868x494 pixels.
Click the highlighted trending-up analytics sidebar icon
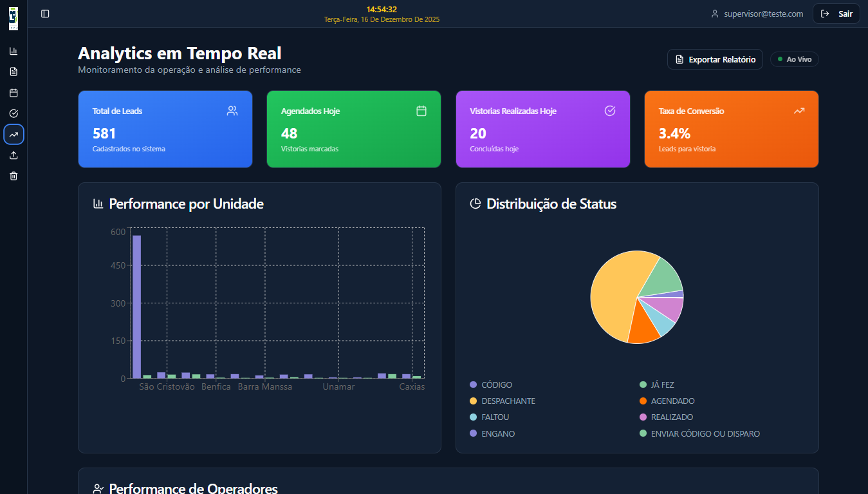[x=14, y=134]
